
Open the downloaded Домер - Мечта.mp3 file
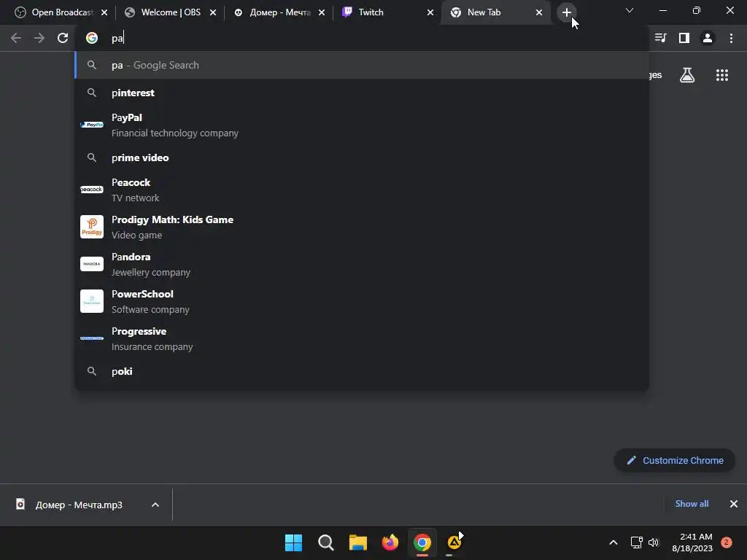click(x=79, y=505)
